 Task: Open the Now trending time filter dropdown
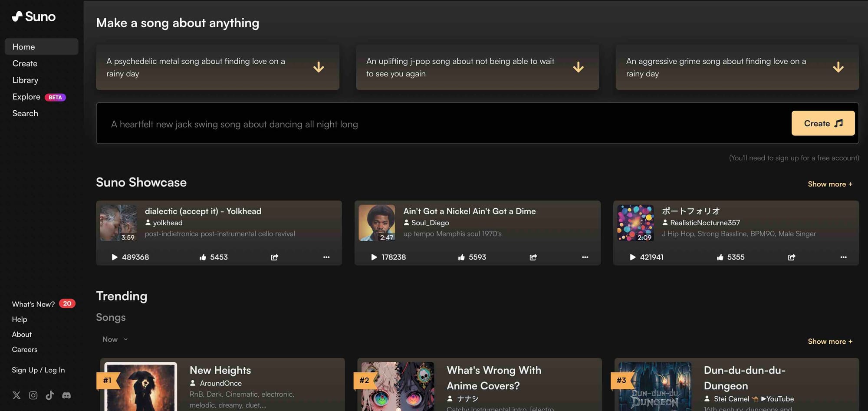tap(115, 339)
